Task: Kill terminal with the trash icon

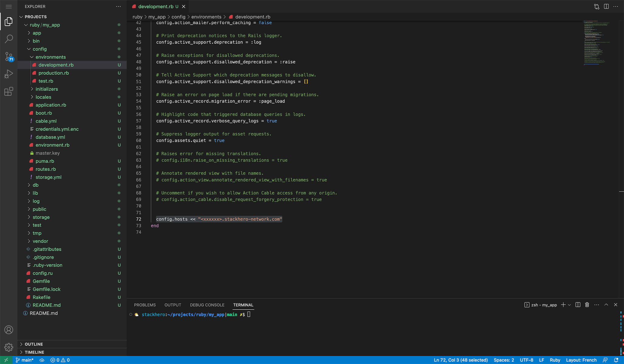Action: point(587,305)
